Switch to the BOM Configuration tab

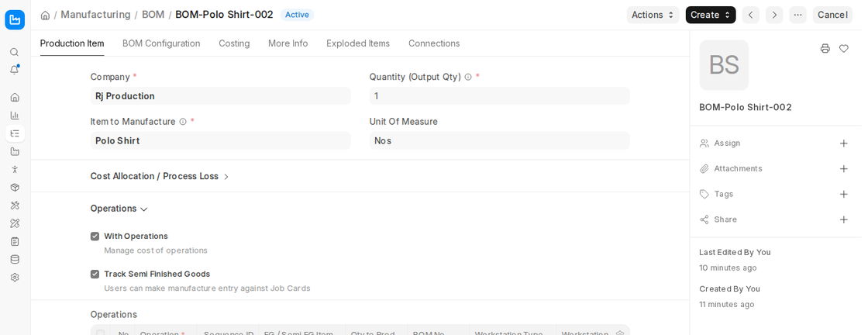[161, 43]
